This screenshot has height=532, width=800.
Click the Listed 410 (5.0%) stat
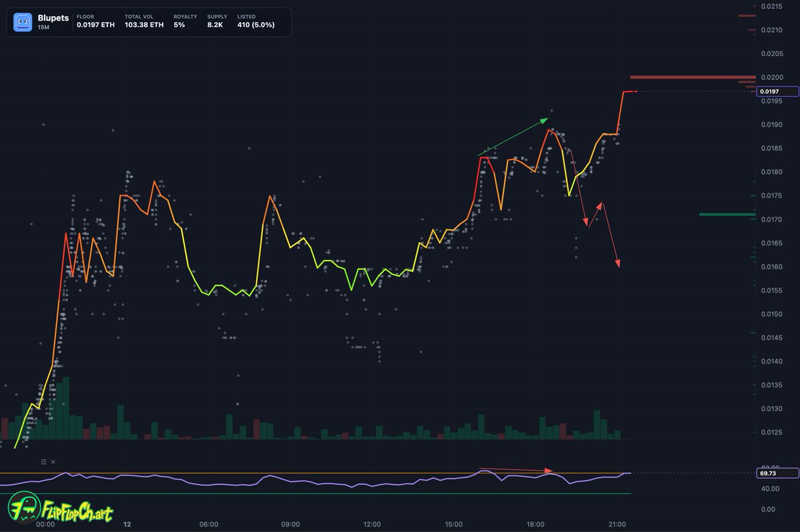[x=256, y=21]
